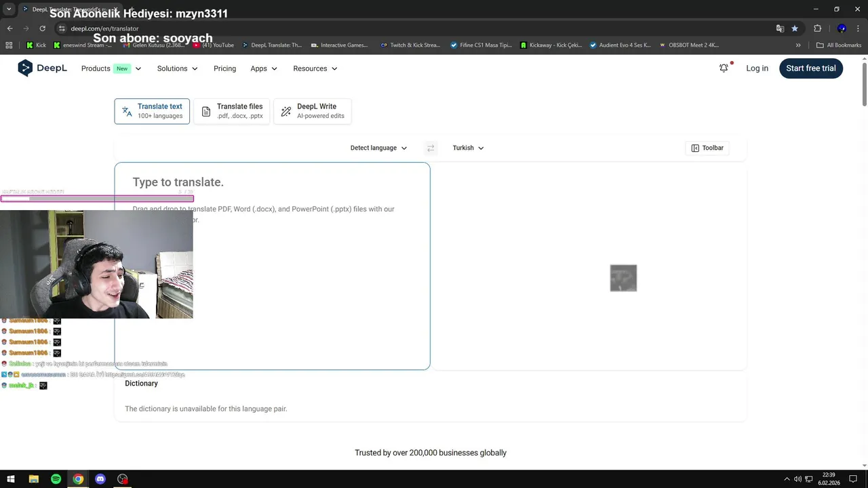Open the tab search dropdown arrow
Screen dimensions: 868x488
(x=9, y=9)
